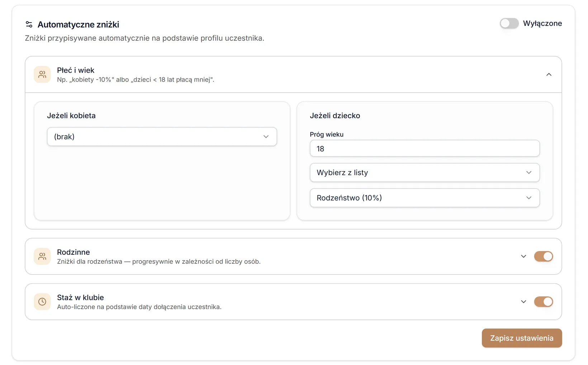
Task: Open the Rodzeństwo (10%) dropdown
Action: (x=425, y=198)
